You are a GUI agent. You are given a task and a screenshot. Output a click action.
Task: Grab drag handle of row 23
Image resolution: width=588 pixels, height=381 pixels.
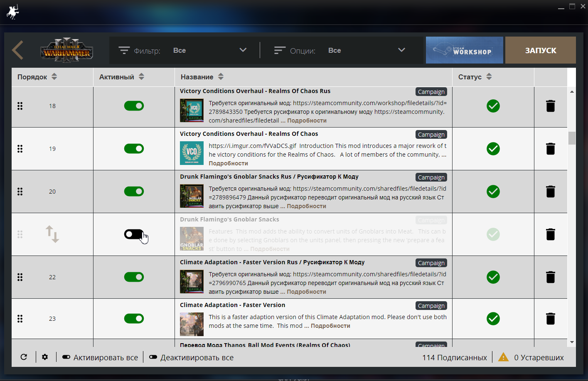pyautogui.click(x=20, y=319)
